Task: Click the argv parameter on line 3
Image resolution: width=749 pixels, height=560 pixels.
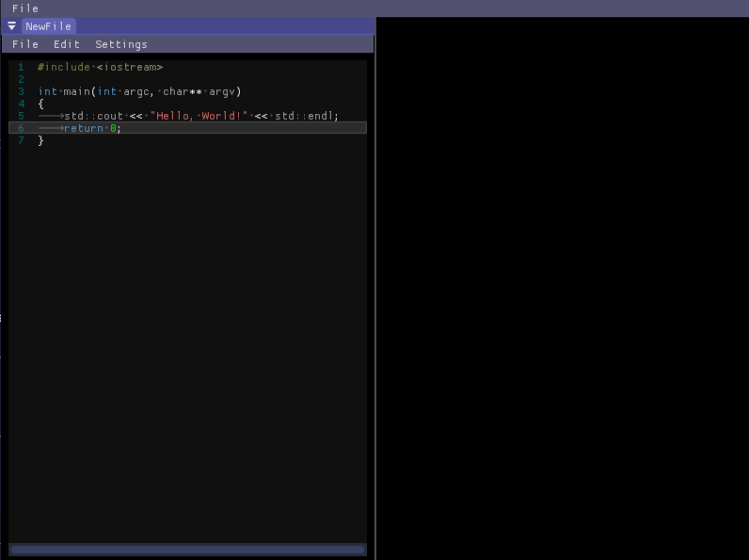Action: [x=222, y=91]
